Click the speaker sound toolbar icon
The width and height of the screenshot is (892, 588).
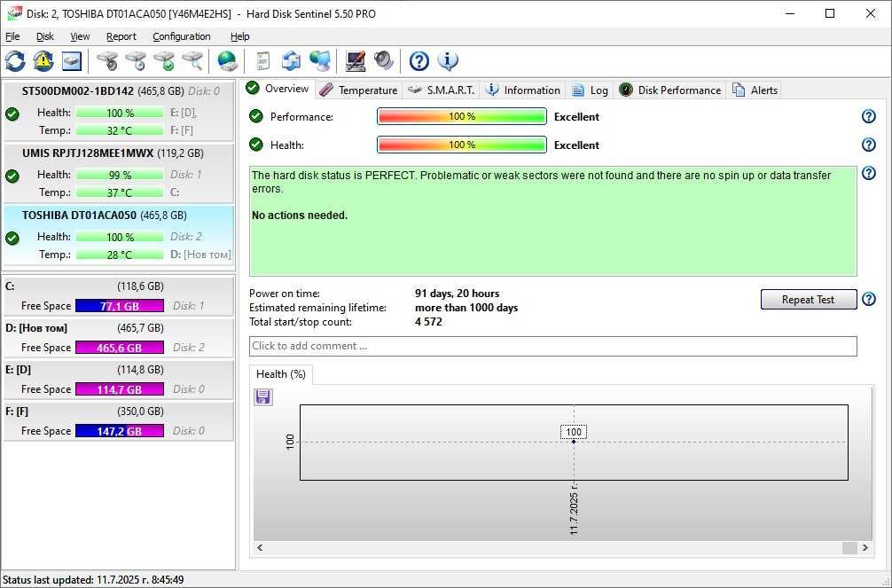384,61
